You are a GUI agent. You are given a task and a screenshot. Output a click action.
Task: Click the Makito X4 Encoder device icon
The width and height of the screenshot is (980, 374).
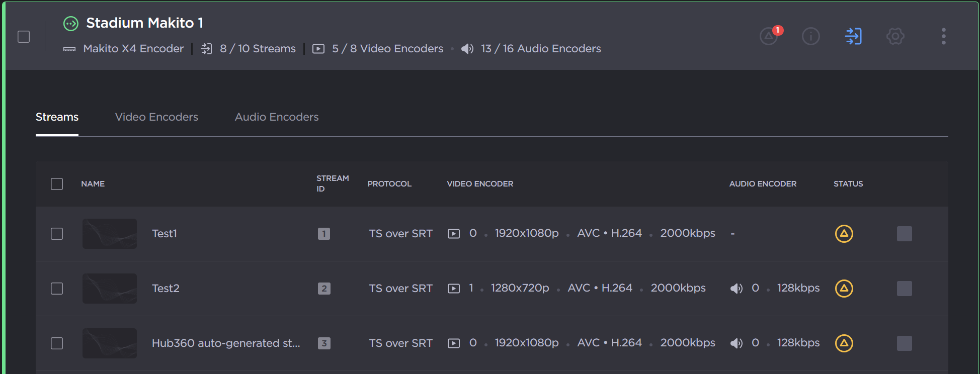pyautogui.click(x=69, y=49)
